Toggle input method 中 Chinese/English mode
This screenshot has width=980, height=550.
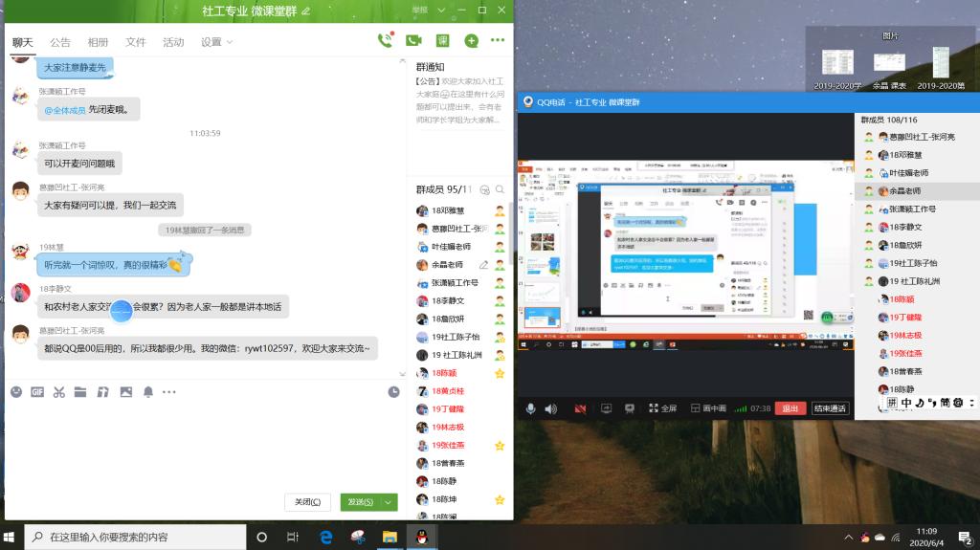pos(906,403)
